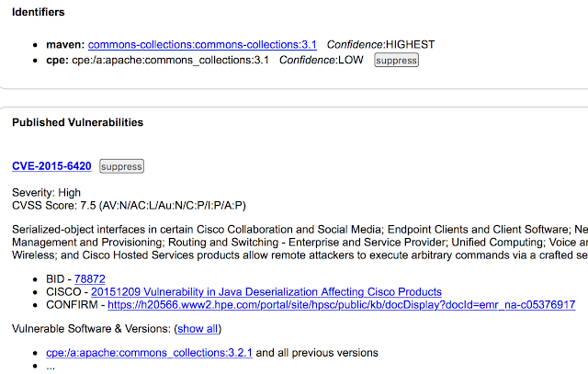Click the Confidence:LOW label

[321, 60]
